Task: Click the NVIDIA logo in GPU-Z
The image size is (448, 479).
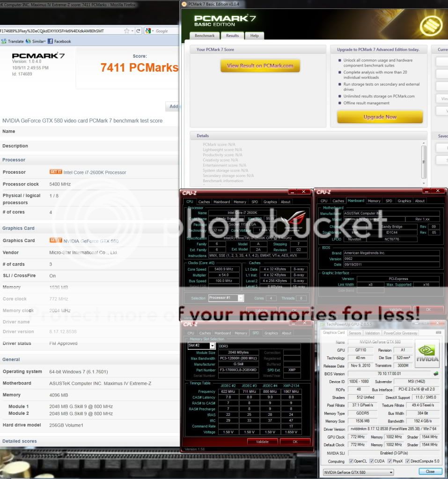Action: point(426,354)
